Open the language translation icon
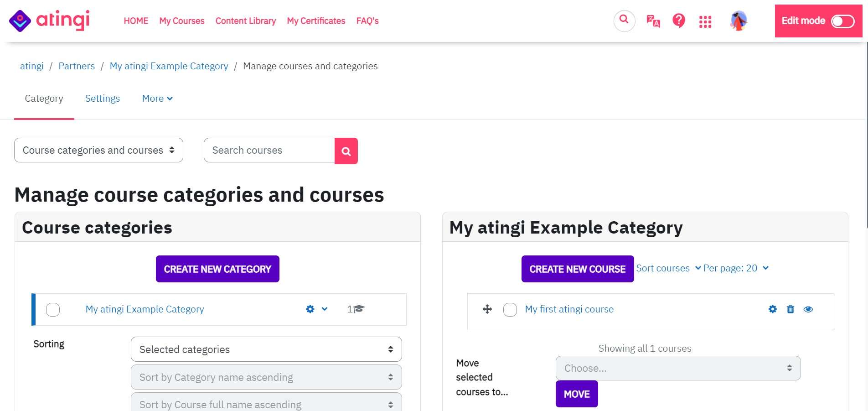 (x=653, y=21)
